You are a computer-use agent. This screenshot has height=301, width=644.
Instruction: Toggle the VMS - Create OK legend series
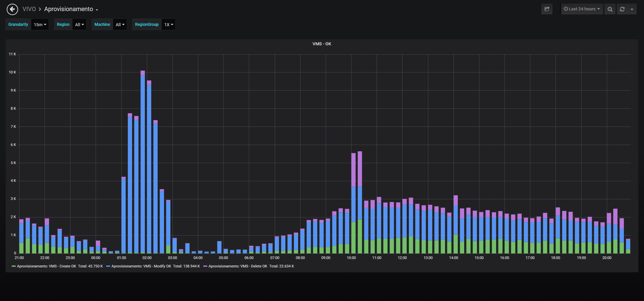(47, 266)
